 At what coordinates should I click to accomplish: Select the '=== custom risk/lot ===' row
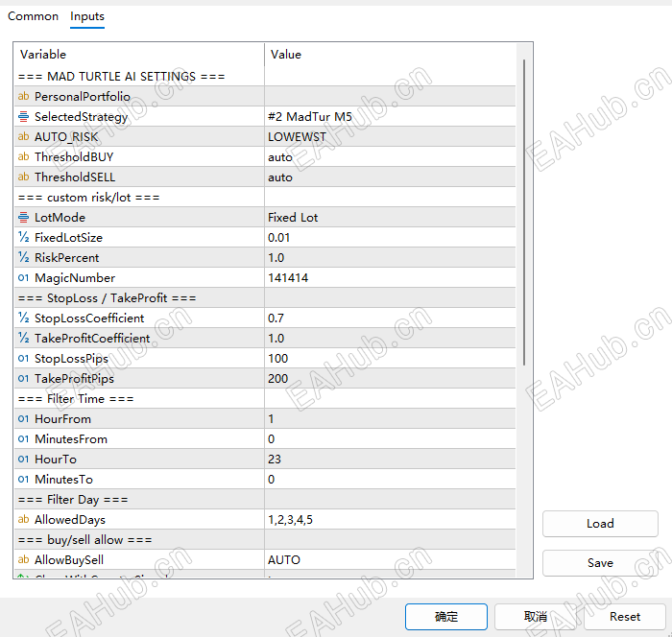pos(265,197)
